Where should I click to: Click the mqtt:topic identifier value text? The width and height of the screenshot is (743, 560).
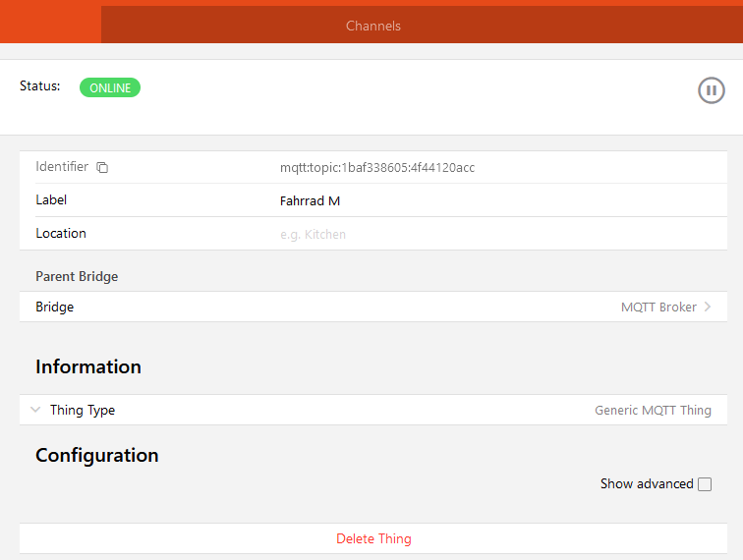tap(376, 168)
